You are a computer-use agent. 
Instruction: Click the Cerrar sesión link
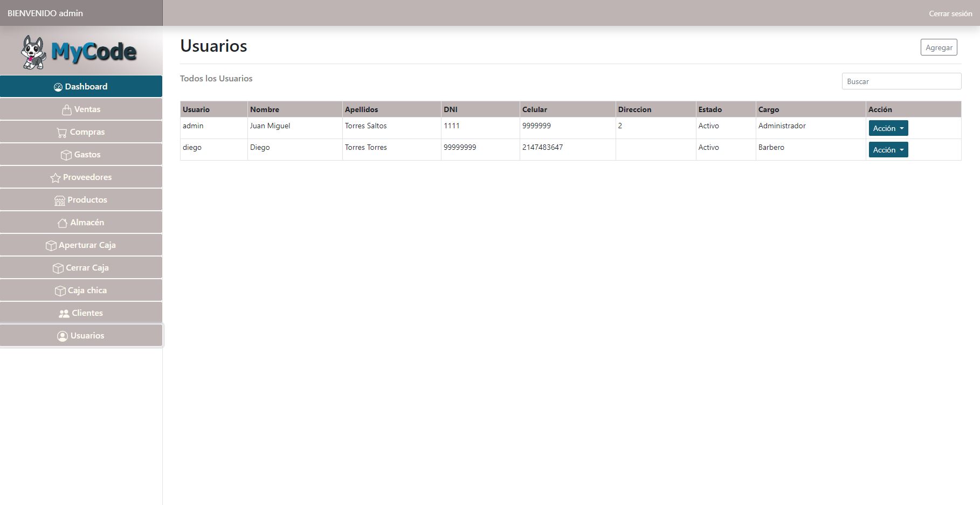(x=950, y=13)
